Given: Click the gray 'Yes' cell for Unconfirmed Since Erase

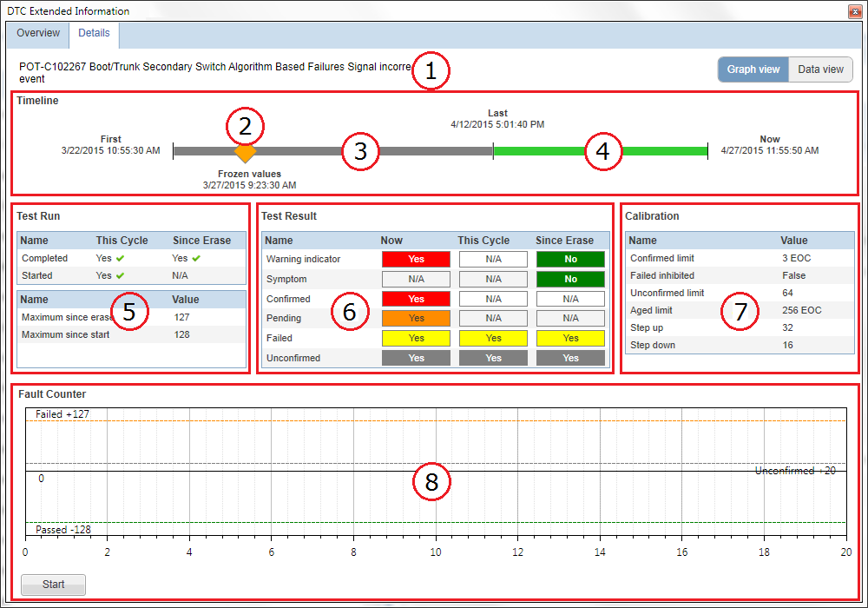Looking at the screenshot, I should coord(571,358).
